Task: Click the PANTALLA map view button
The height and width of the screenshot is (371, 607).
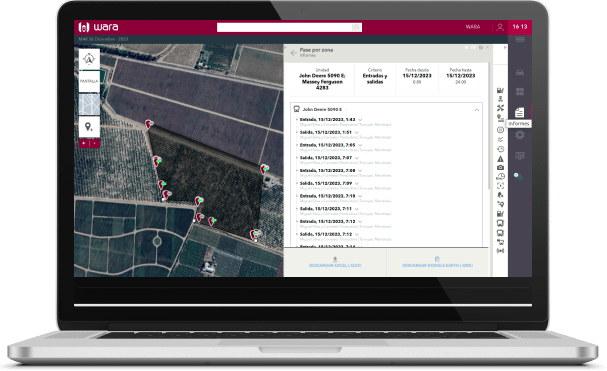Action: pyautogui.click(x=89, y=81)
